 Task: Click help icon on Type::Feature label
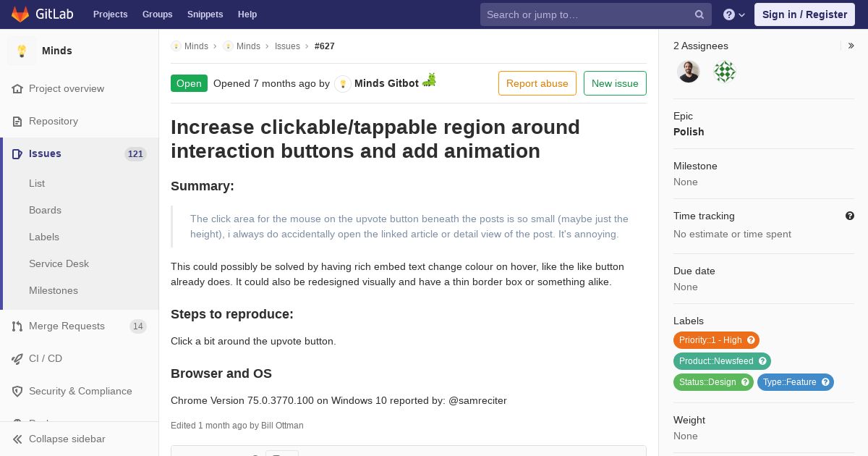point(825,382)
